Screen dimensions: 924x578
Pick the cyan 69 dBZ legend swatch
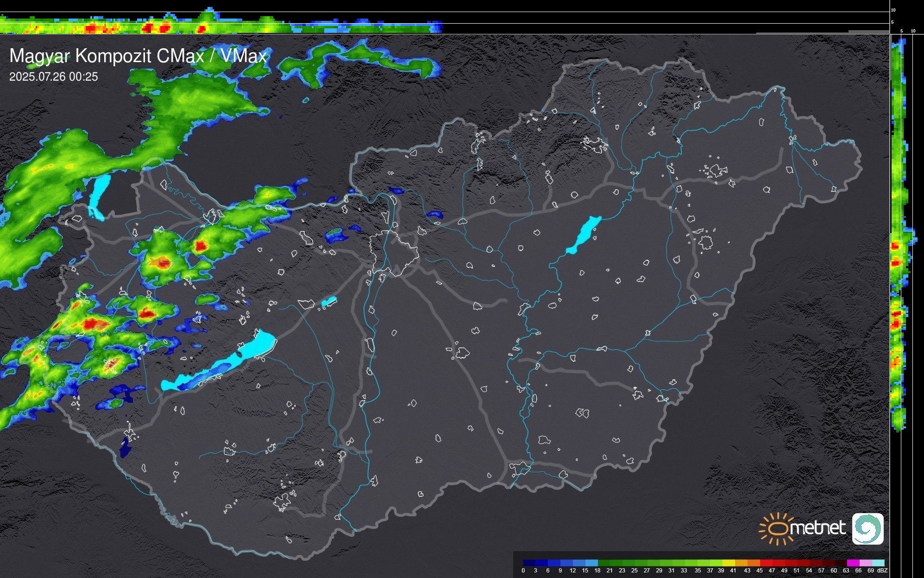tap(878, 563)
